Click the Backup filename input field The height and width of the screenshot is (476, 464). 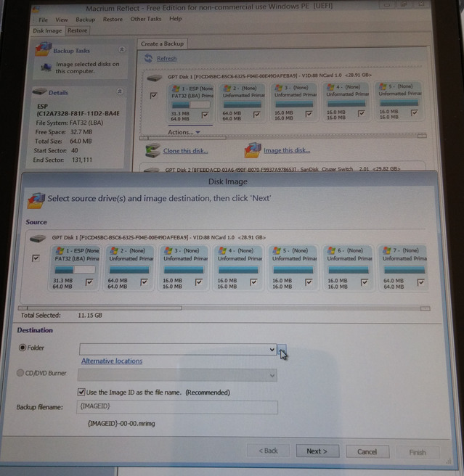tap(177, 407)
